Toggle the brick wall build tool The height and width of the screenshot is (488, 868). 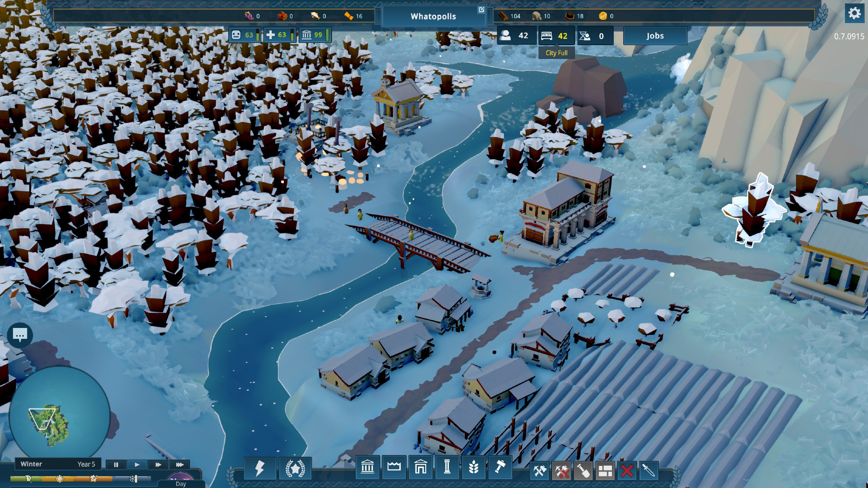tap(605, 471)
